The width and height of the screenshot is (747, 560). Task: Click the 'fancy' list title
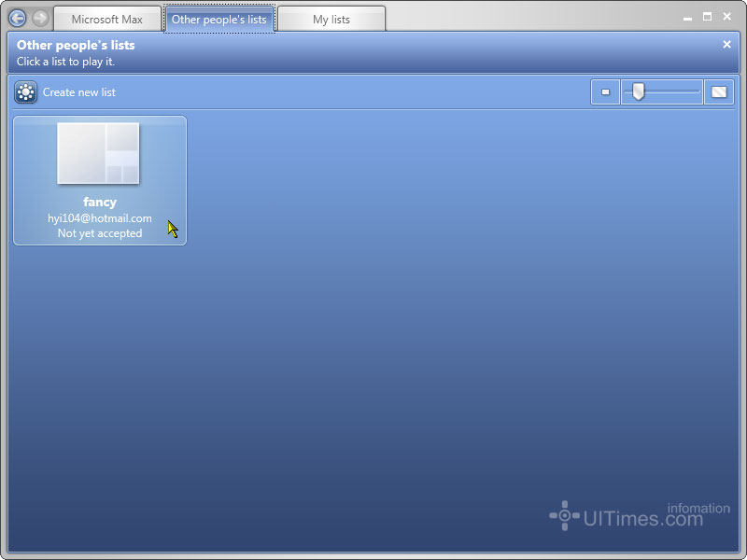coord(100,202)
